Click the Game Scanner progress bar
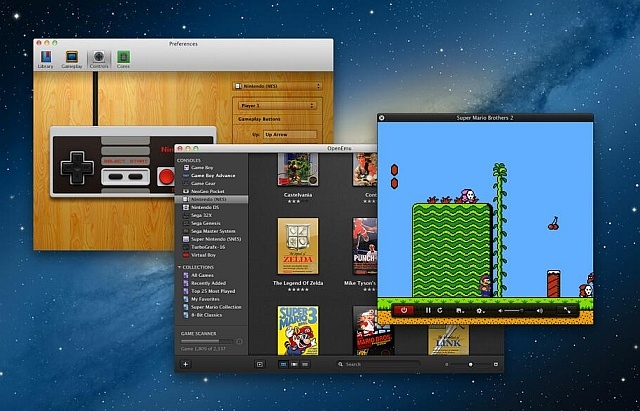640x411 pixels. [207, 341]
